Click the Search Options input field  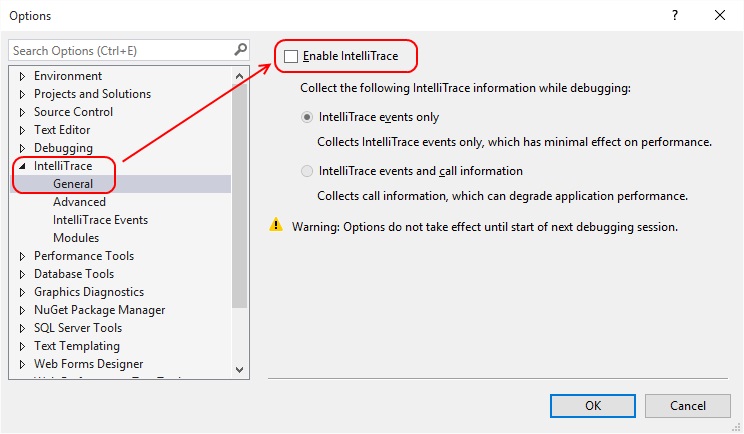pyautogui.click(x=120, y=50)
